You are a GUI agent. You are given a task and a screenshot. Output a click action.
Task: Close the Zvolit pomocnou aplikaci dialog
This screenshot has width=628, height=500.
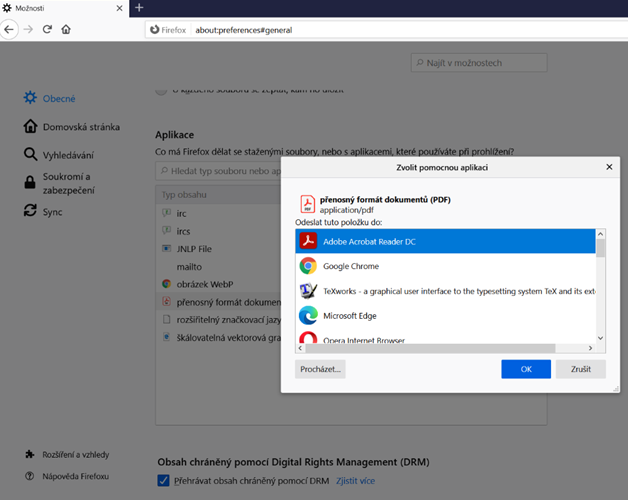pyautogui.click(x=609, y=167)
